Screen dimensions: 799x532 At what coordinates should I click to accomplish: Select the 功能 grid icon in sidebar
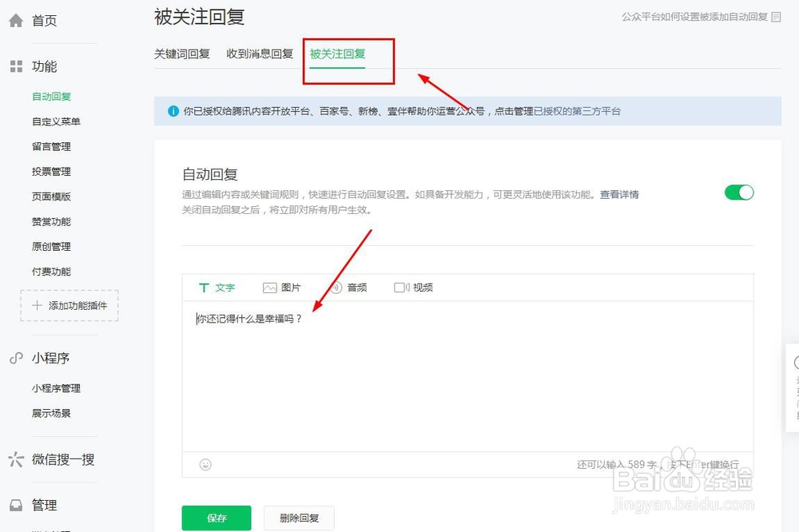16,66
